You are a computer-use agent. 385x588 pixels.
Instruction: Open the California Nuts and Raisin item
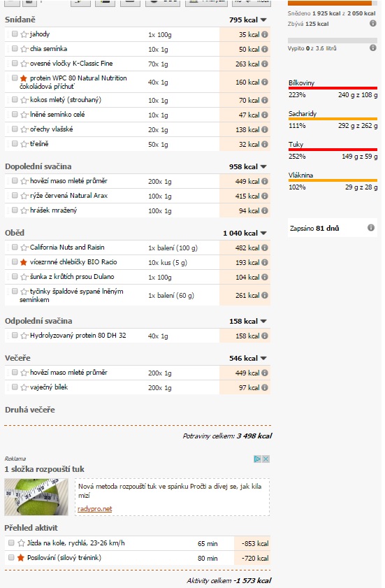(68, 247)
